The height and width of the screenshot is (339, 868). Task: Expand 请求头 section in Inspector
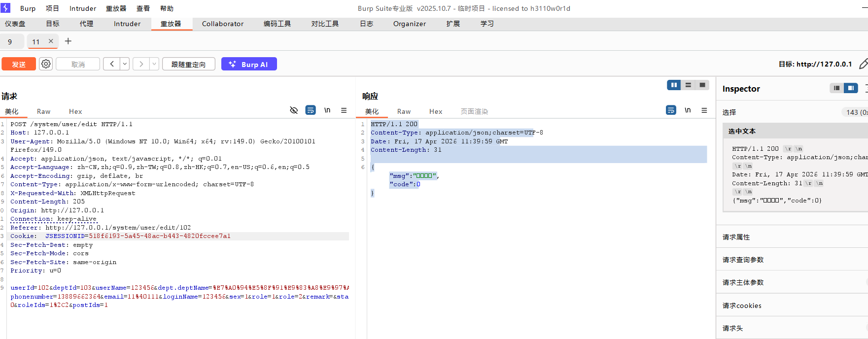pyautogui.click(x=792, y=328)
